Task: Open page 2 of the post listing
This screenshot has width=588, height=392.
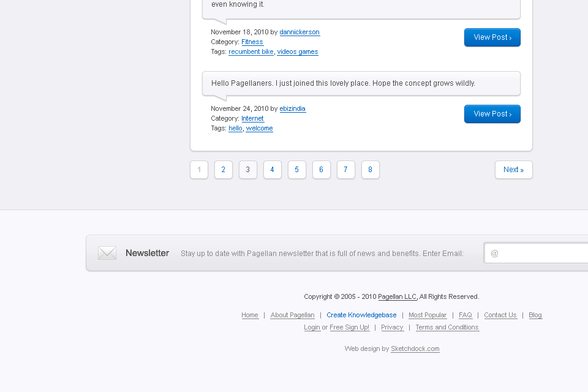Action: 223,170
